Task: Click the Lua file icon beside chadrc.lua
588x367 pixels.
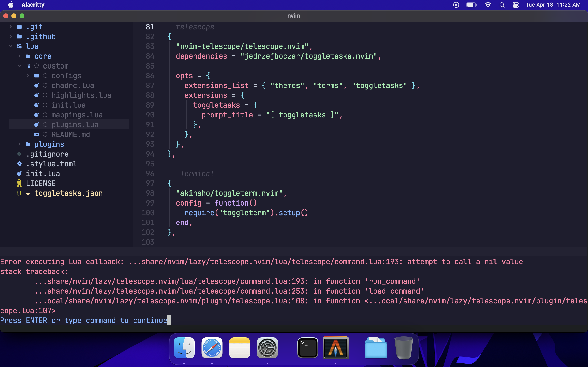Action: (37, 85)
